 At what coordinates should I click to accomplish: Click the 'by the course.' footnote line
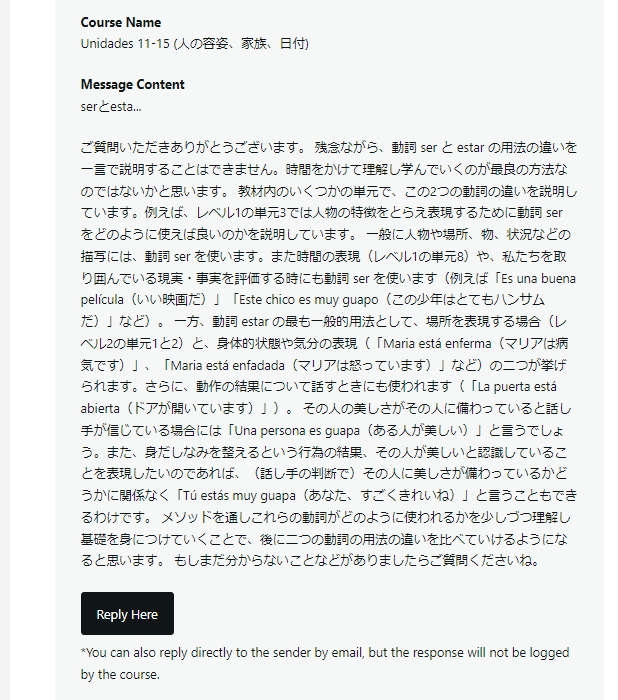pos(120,675)
